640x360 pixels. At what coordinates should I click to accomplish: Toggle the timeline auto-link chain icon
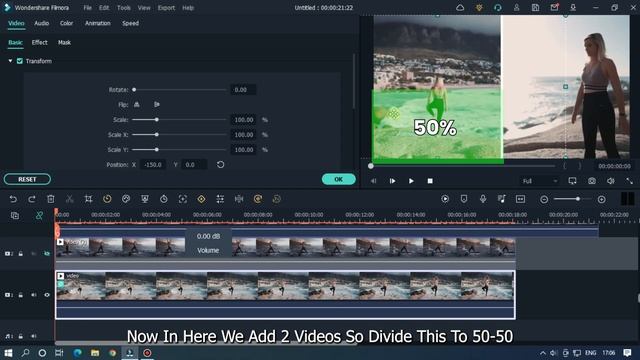pos(39,216)
